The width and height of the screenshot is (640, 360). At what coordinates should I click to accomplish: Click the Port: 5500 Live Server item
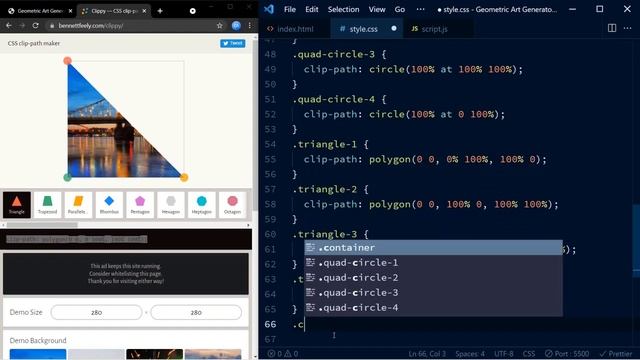click(567, 354)
